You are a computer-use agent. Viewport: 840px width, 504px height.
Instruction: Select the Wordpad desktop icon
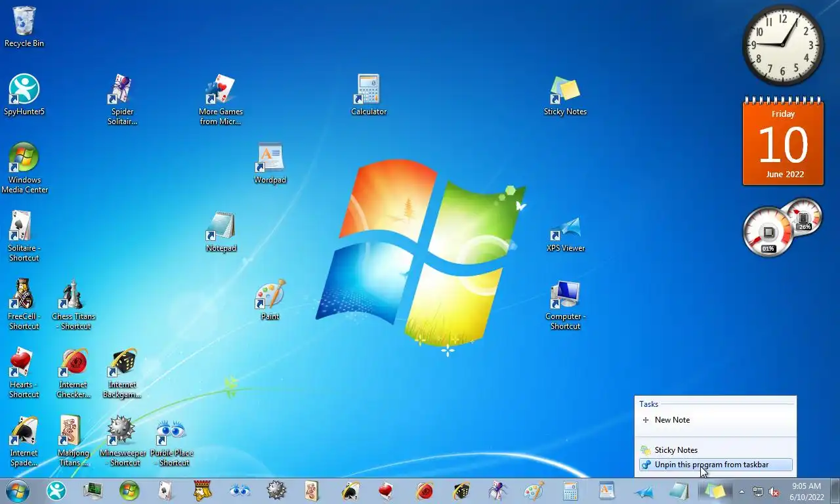270,163
